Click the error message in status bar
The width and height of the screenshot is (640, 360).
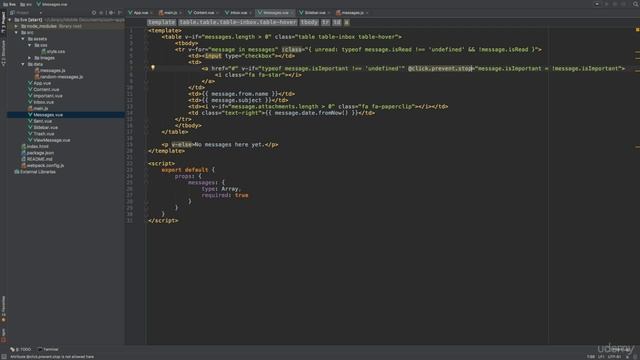52,357
